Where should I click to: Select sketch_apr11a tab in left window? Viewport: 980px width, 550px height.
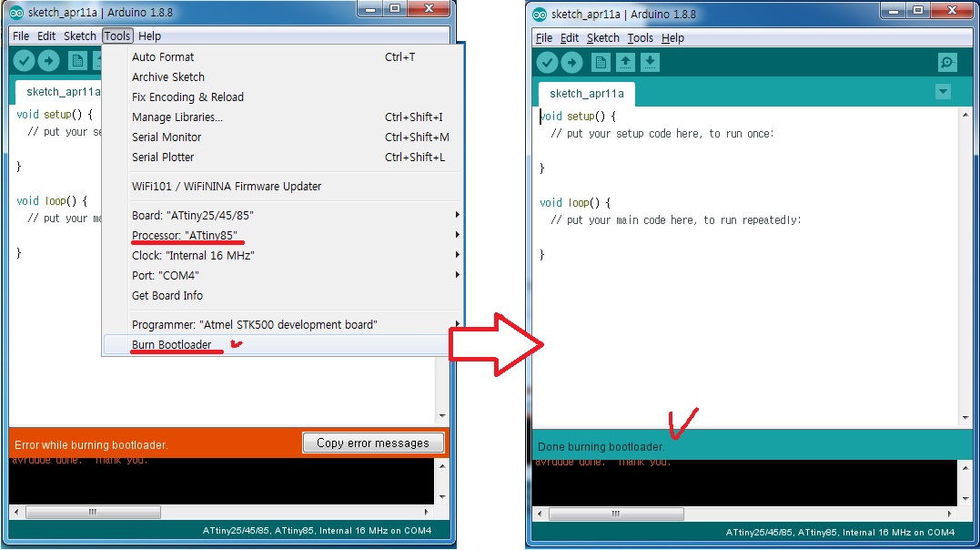click(x=58, y=92)
